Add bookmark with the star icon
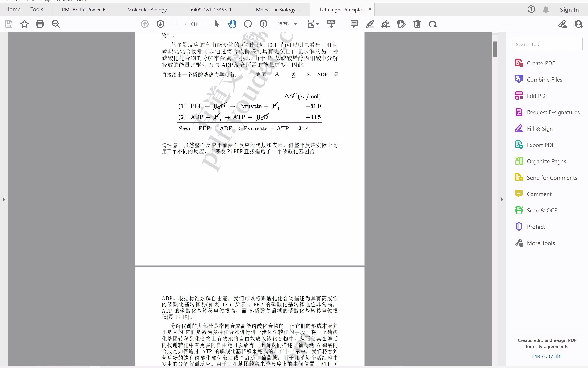 pyautogui.click(x=24, y=24)
